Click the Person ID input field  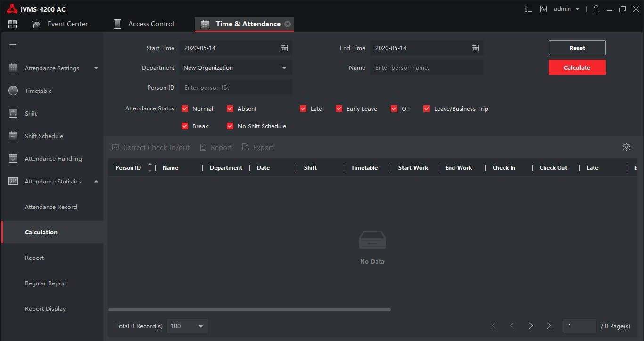235,88
